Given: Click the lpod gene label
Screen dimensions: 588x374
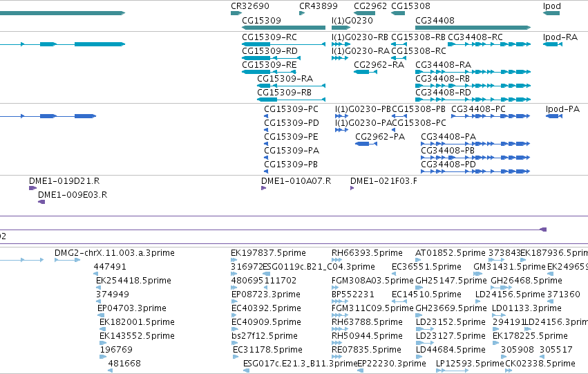Looking at the screenshot, I should (551, 6).
